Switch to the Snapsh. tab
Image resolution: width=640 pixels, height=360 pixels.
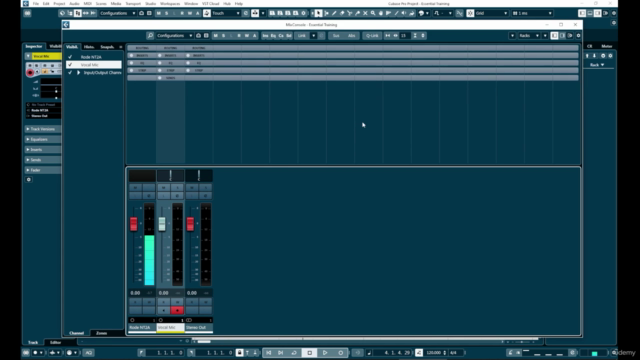click(x=107, y=47)
